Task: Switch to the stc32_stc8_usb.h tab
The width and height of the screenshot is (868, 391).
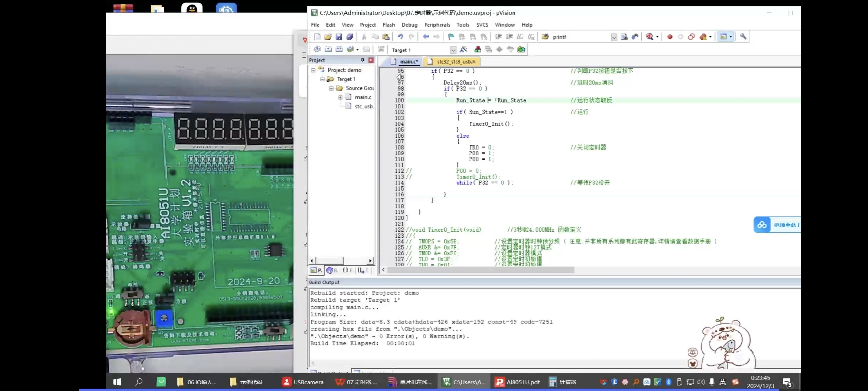Action: [x=456, y=61]
